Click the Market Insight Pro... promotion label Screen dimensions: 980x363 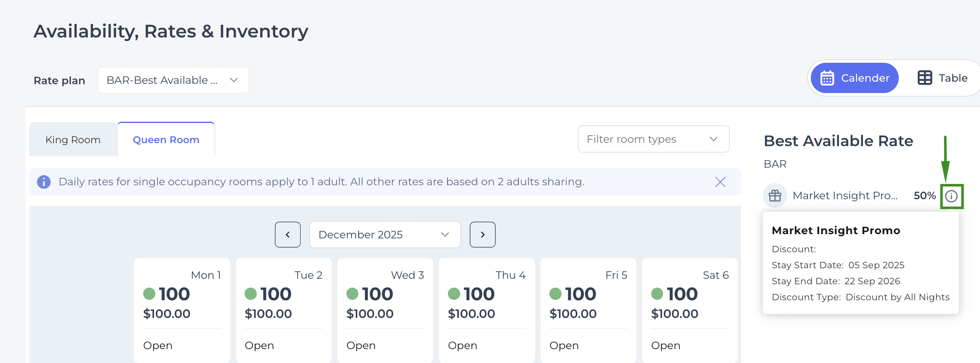point(845,196)
